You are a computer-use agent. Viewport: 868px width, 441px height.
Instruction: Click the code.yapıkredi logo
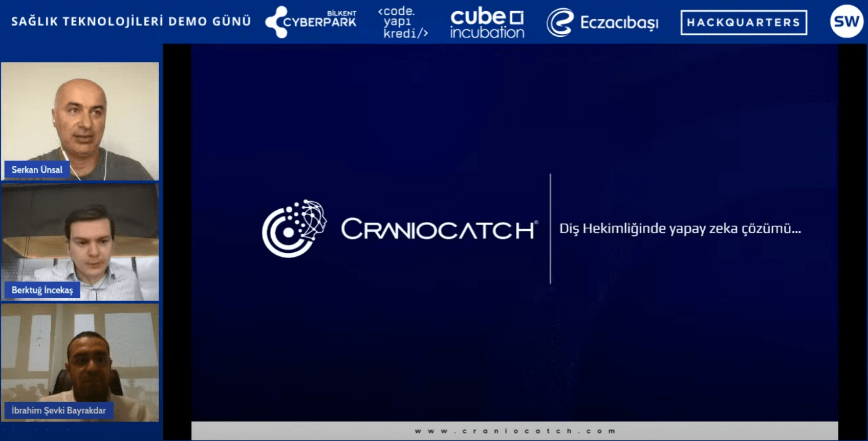click(x=403, y=23)
